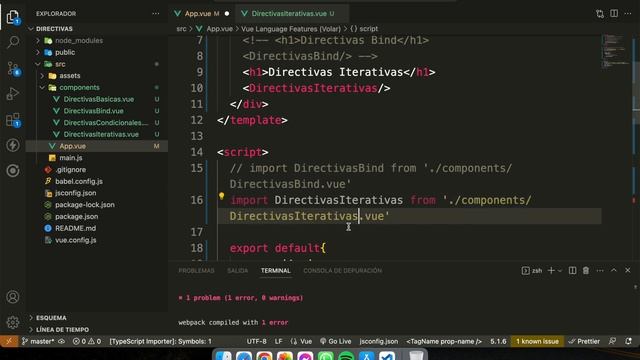Open the Explorer view in activity bar

[x=13, y=18]
